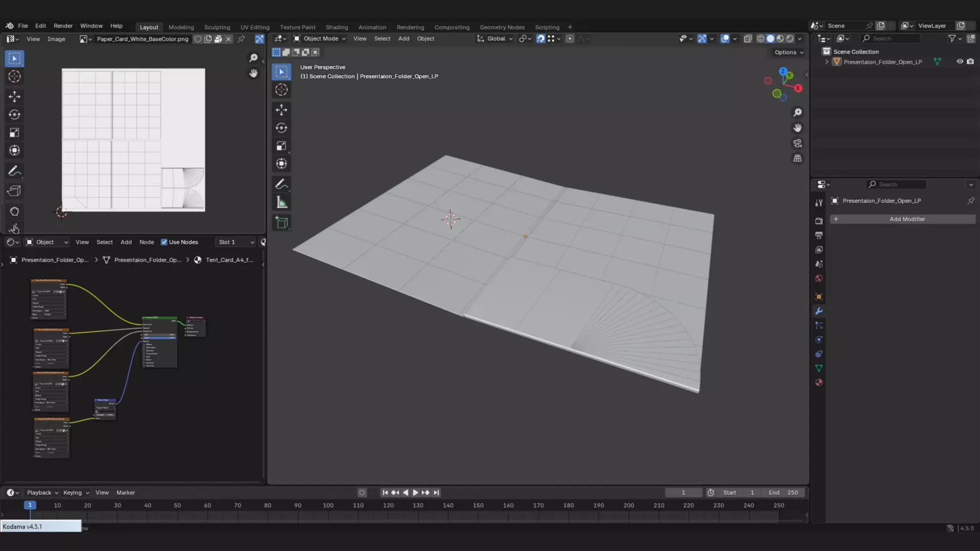
Task: Switch to rendered viewport shading
Action: coord(790,39)
